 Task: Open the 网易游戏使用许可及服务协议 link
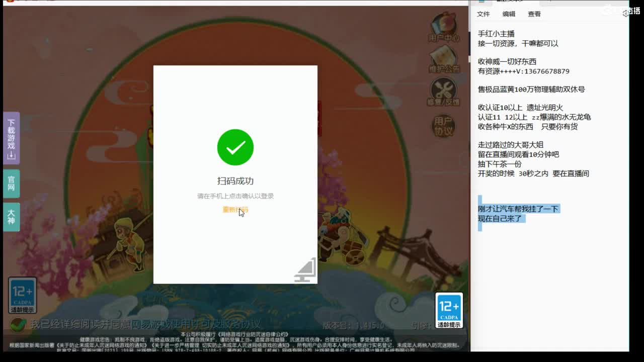click(x=196, y=324)
